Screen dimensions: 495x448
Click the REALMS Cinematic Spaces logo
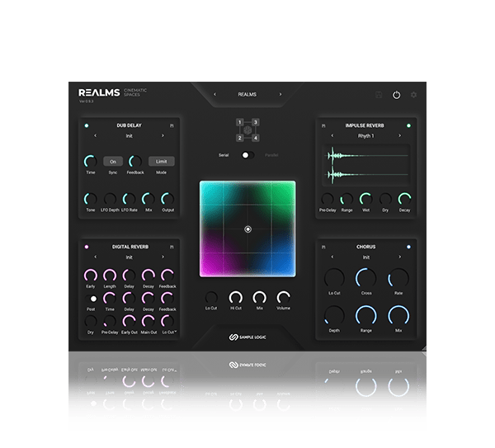point(113,92)
